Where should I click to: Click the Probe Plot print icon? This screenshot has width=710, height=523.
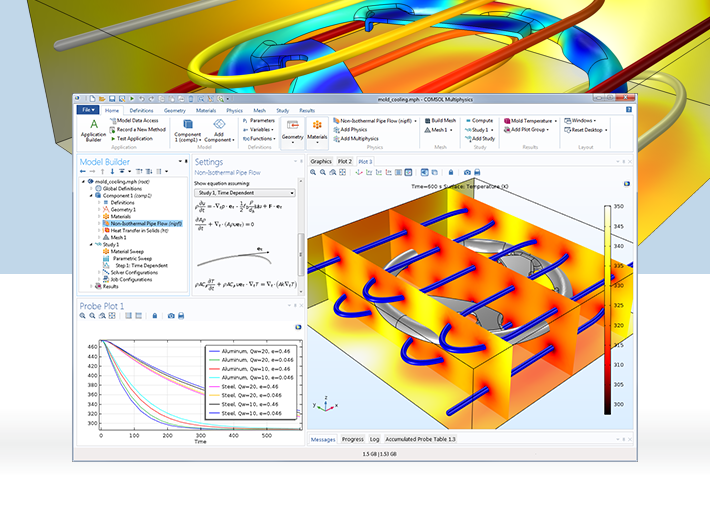181,316
